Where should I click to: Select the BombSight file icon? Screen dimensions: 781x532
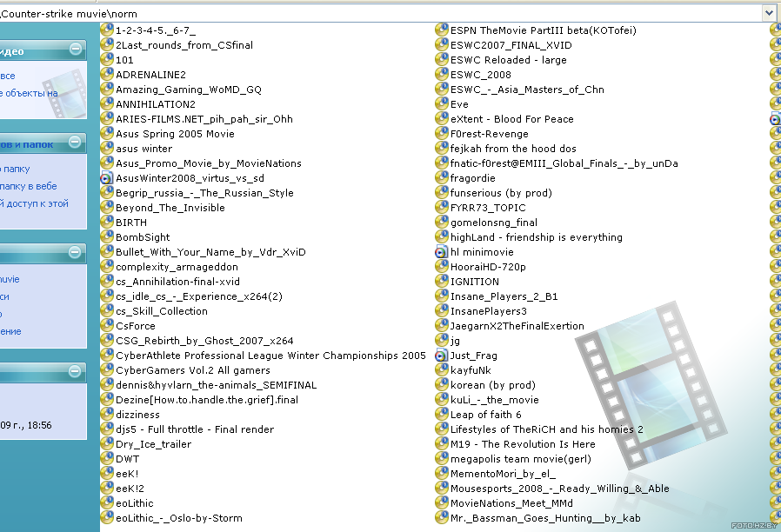(107, 237)
